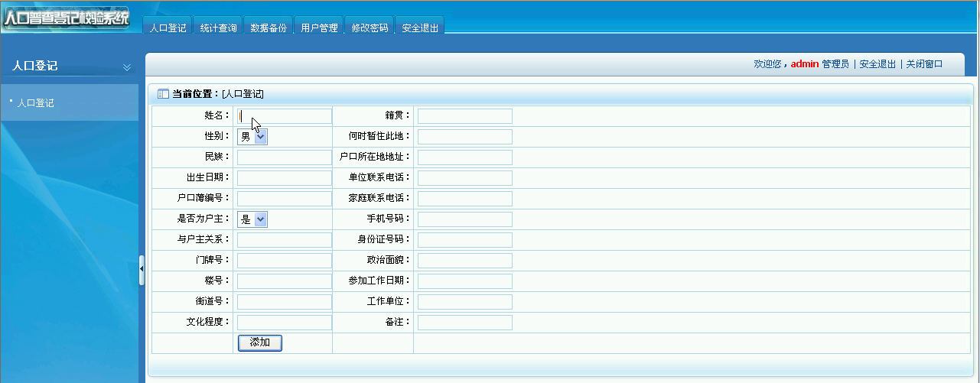
Task: Click the 添加 button
Action: [260, 342]
